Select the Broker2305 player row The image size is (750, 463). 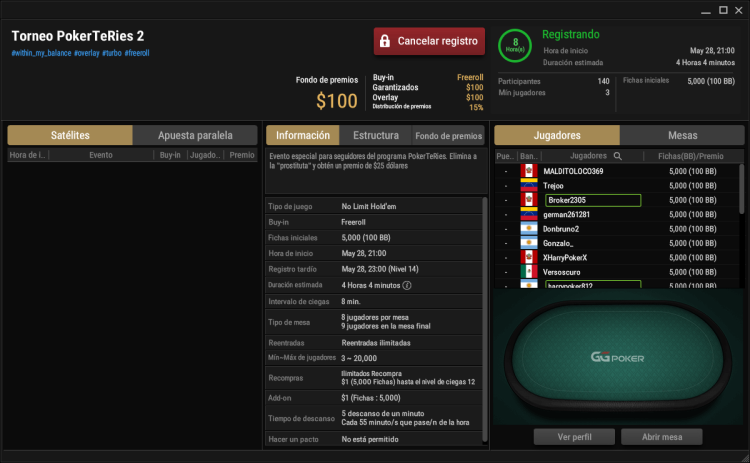(x=617, y=200)
